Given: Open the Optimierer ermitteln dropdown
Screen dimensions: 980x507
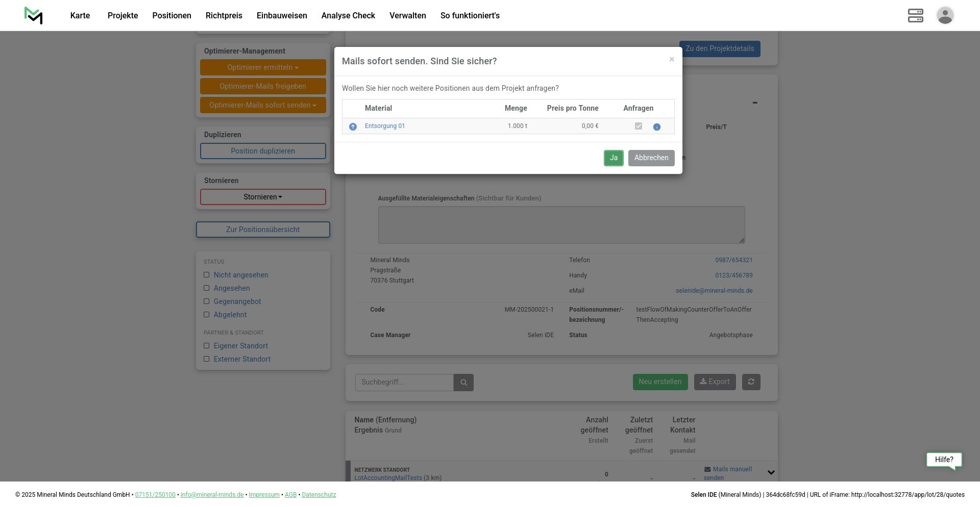Looking at the screenshot, I should pyautogui.click(x=263, y=67).
